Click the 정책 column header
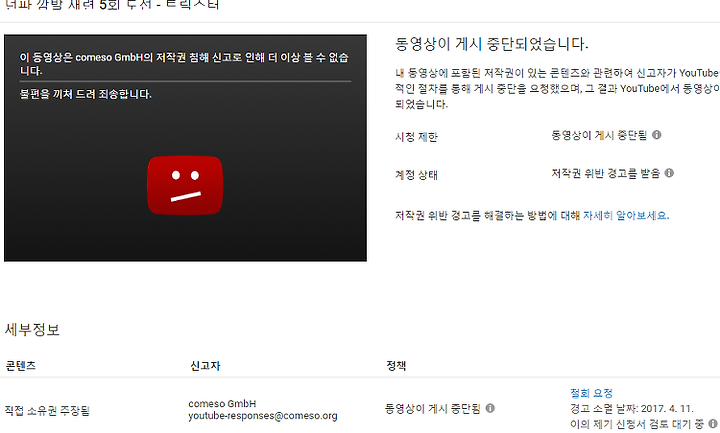The image size is (720, 433). click(396, 366)
